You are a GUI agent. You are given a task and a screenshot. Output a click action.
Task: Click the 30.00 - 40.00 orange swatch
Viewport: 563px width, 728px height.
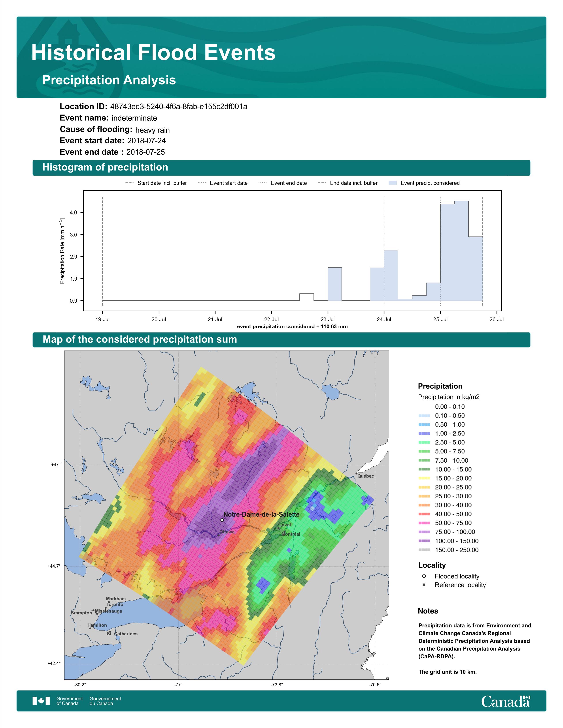click(424, 505)
